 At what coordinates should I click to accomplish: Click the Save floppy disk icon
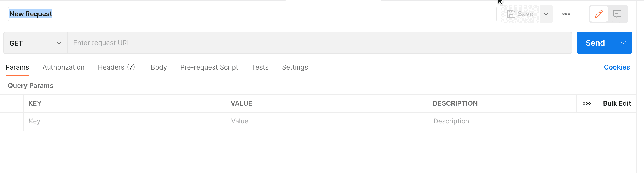511,14
